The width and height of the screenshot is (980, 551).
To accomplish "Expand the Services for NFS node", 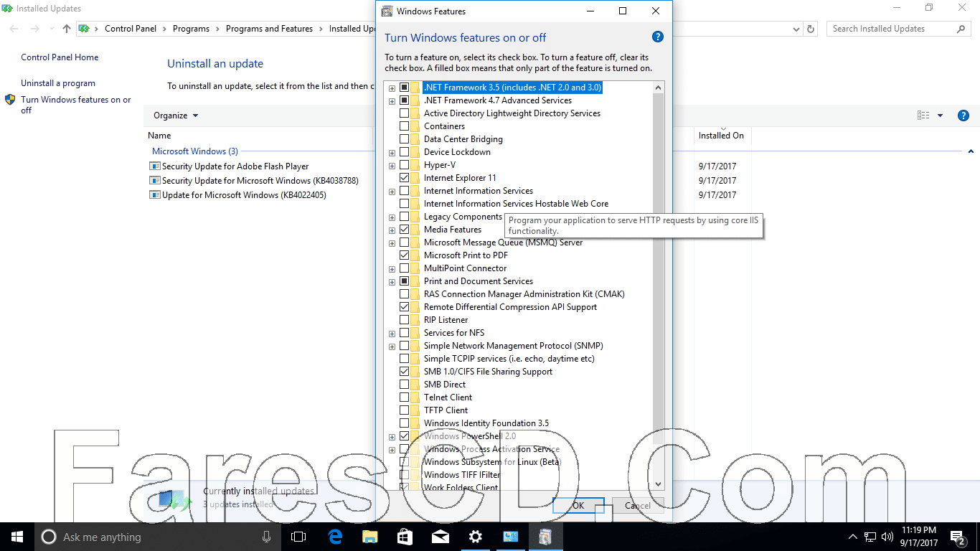I will tap(392, 334).
